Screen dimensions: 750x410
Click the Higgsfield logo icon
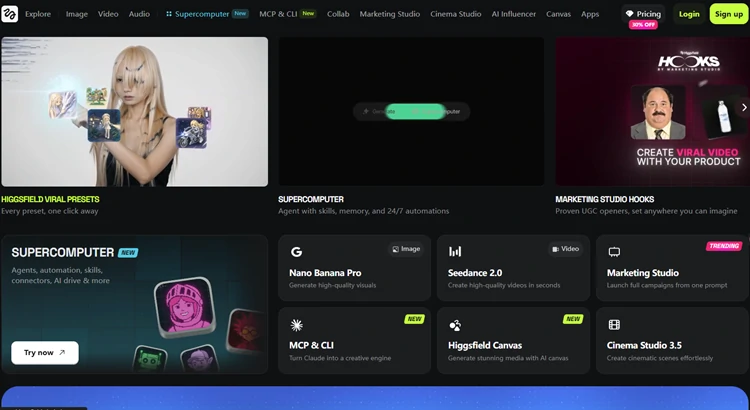[9, 14]
